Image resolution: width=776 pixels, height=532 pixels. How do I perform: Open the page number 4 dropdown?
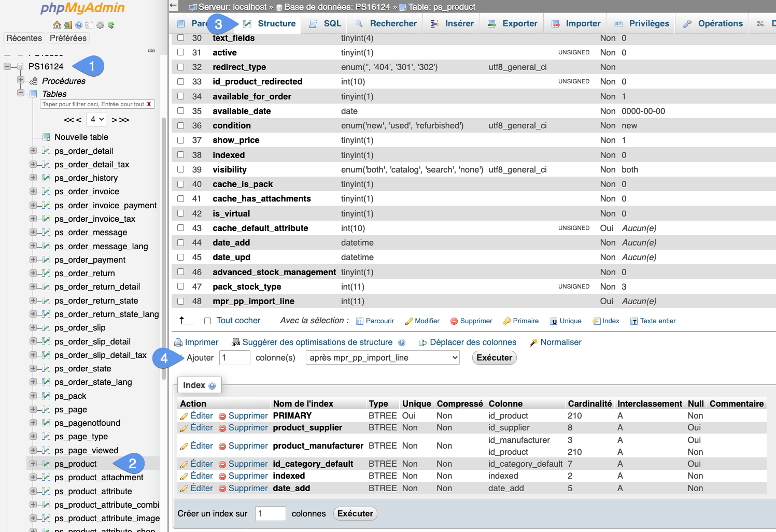96,120
